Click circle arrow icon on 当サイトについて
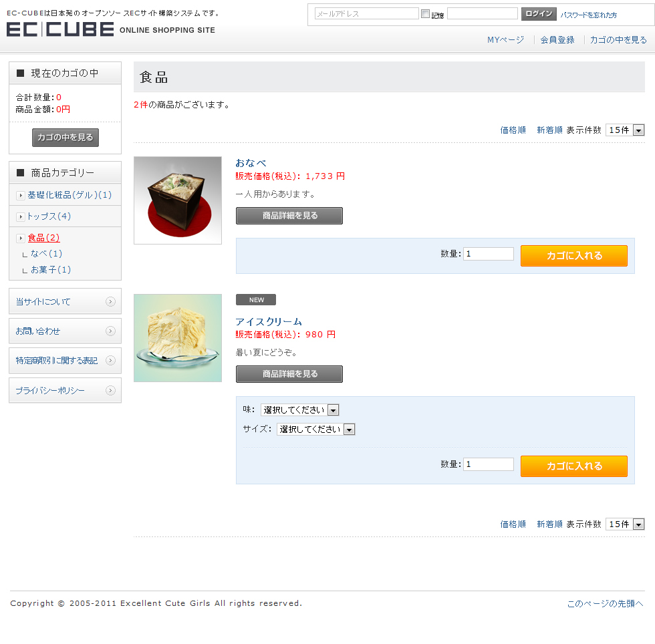 point(110,301)
